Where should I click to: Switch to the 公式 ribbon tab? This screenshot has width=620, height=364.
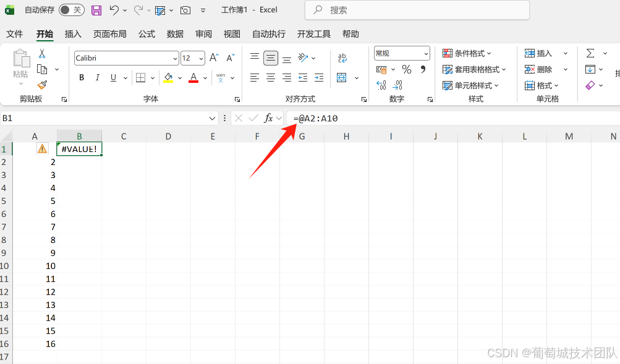147,34
